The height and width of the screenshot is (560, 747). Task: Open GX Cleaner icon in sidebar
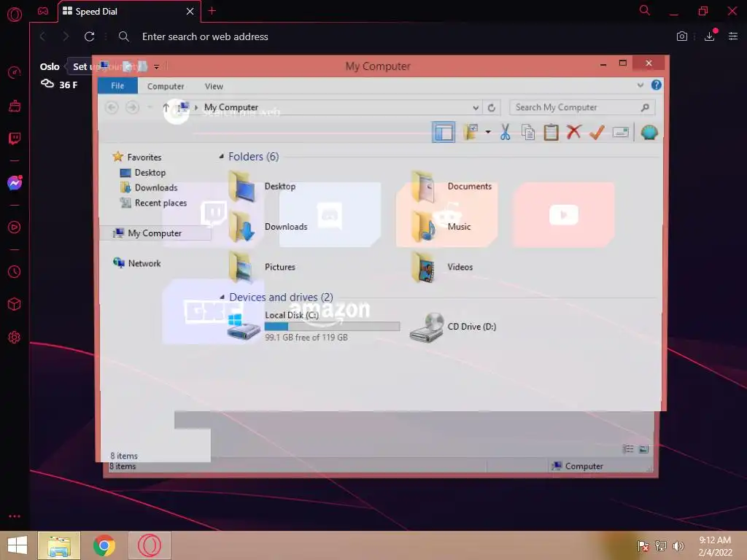[x=15, y=106]
